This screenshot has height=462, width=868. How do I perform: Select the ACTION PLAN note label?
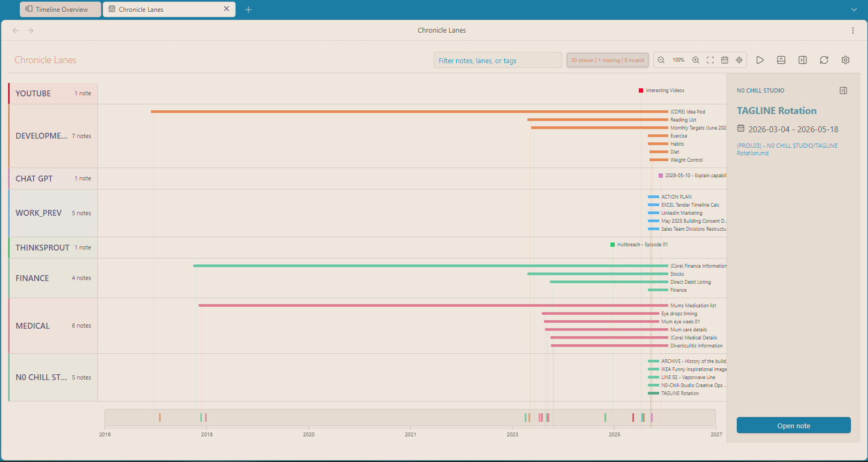pos(676,197)
